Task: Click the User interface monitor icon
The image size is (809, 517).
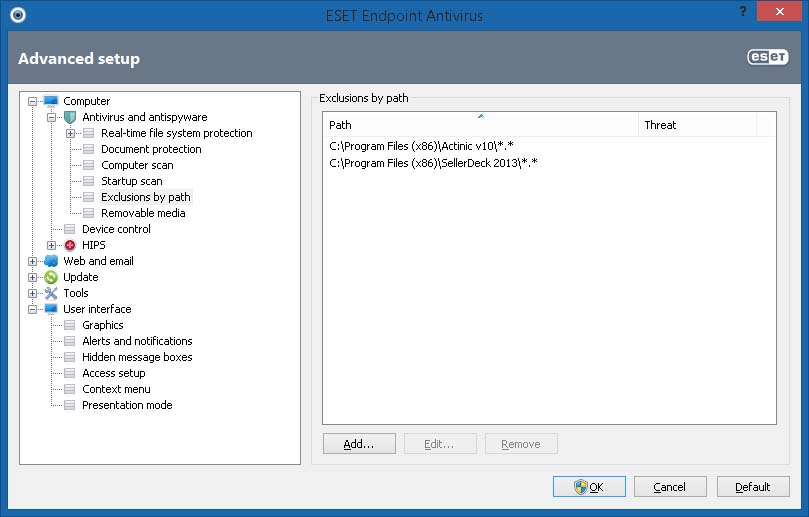Action: tap(51, 309)
